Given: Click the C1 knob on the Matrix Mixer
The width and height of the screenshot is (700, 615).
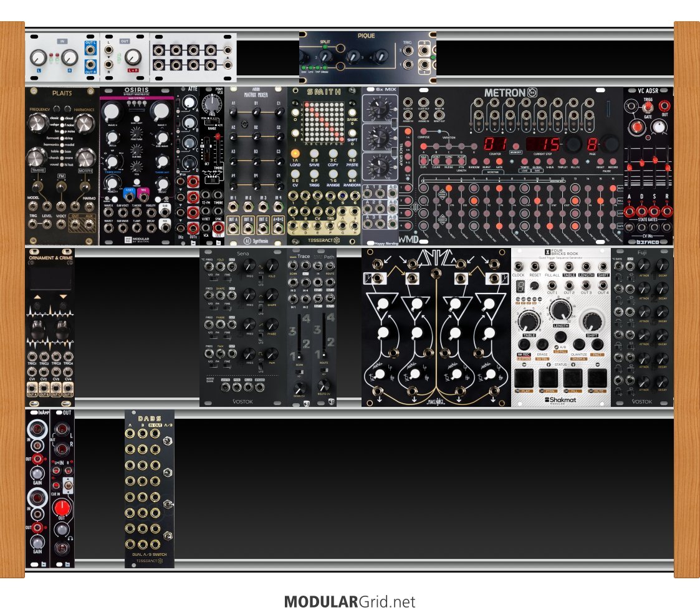Looking at the screenshot, I should pos(279,112).
